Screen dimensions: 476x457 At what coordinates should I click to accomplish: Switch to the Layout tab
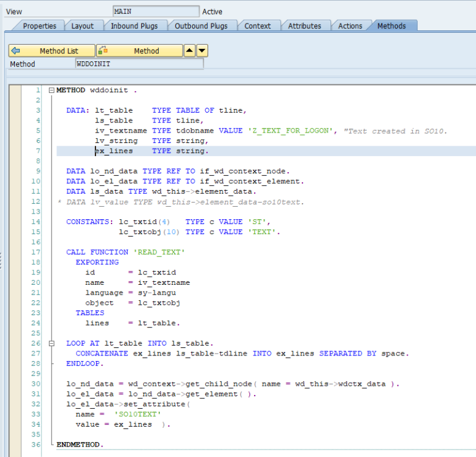pyautogui.click(x=82, y=26)
